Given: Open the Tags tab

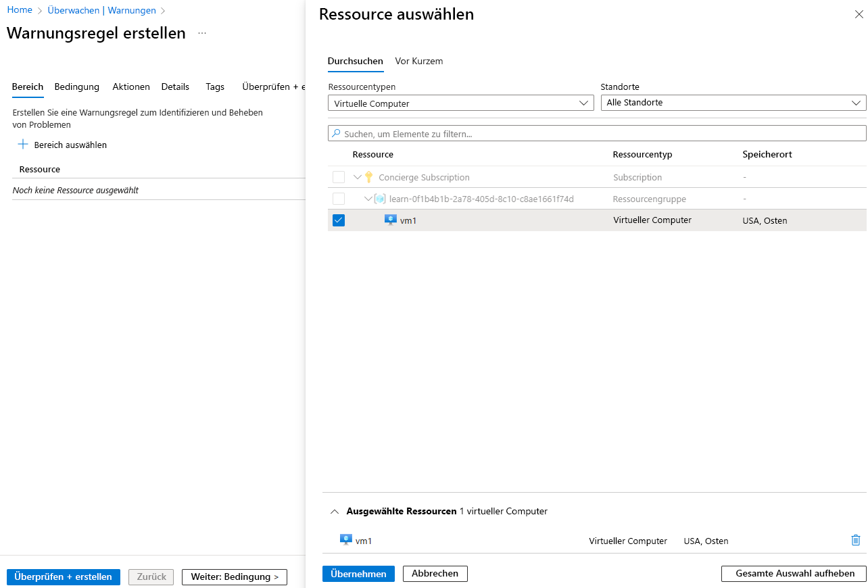Looking at the screenshot, I should pyautogui.click(x=215, y=87).
